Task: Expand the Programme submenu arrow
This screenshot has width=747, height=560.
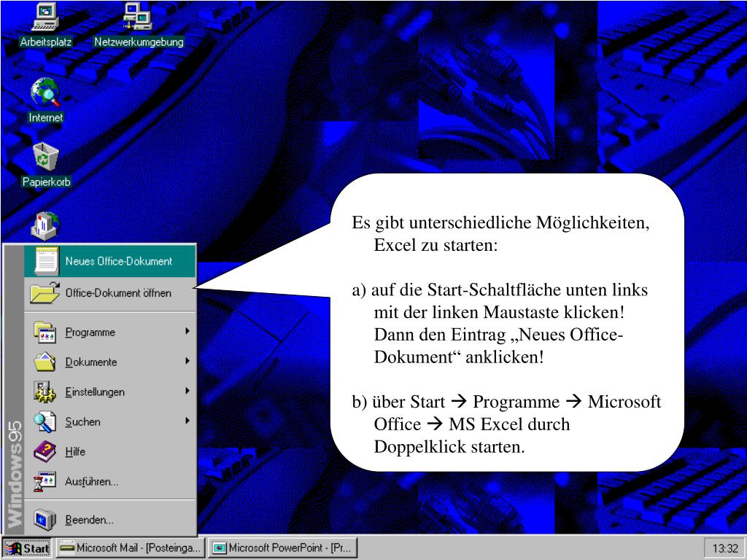Action: click(x=187, y=331)
